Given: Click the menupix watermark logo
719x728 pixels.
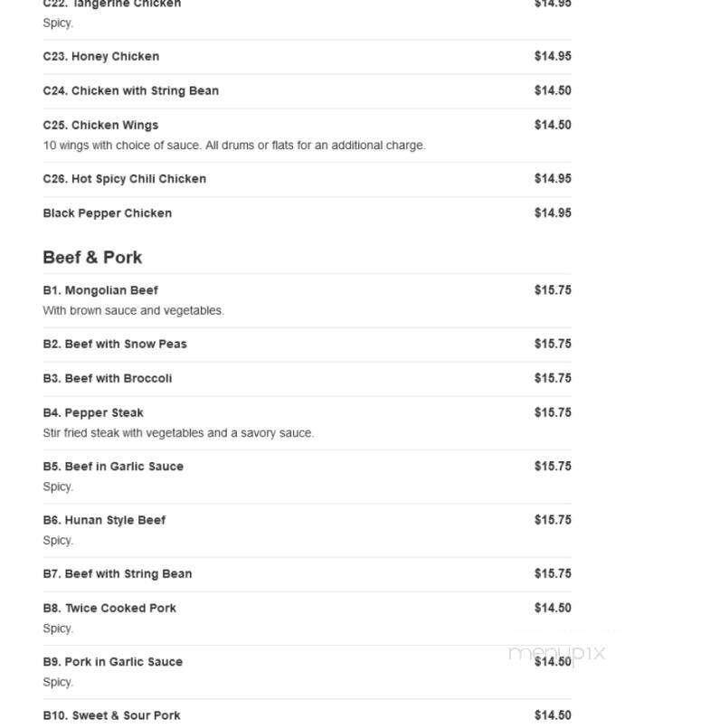Looking at the screenshot, I should [x=557, y=653].
